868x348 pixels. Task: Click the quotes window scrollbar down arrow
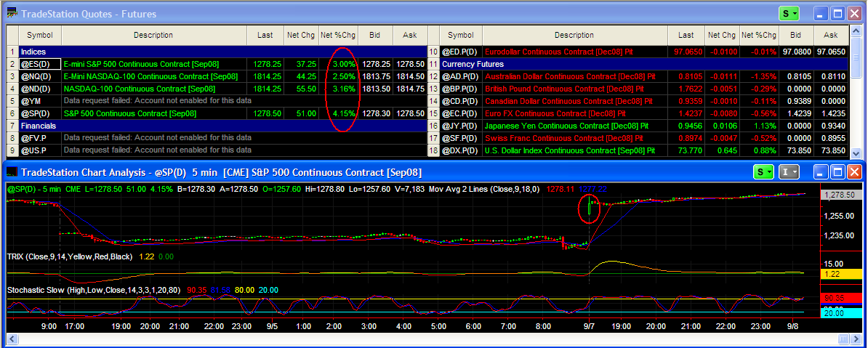point(855,153)
